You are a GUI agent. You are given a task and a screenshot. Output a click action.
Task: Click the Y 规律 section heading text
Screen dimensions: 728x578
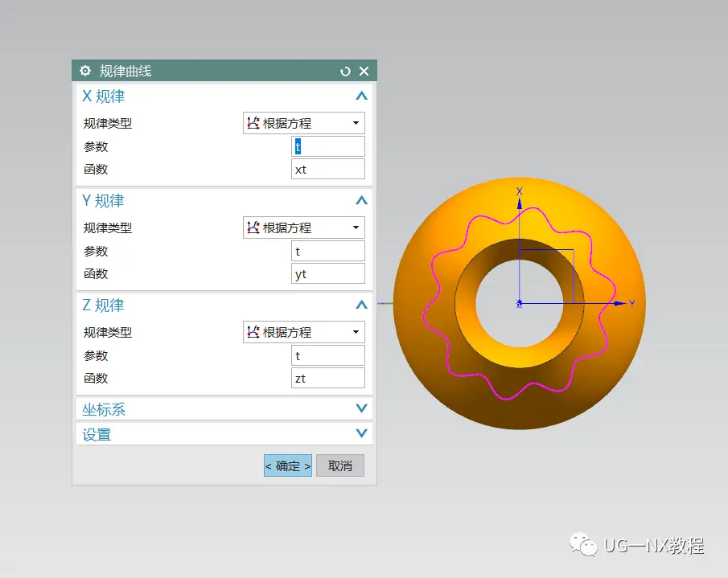pyautogui.click(x=103, y=201)
